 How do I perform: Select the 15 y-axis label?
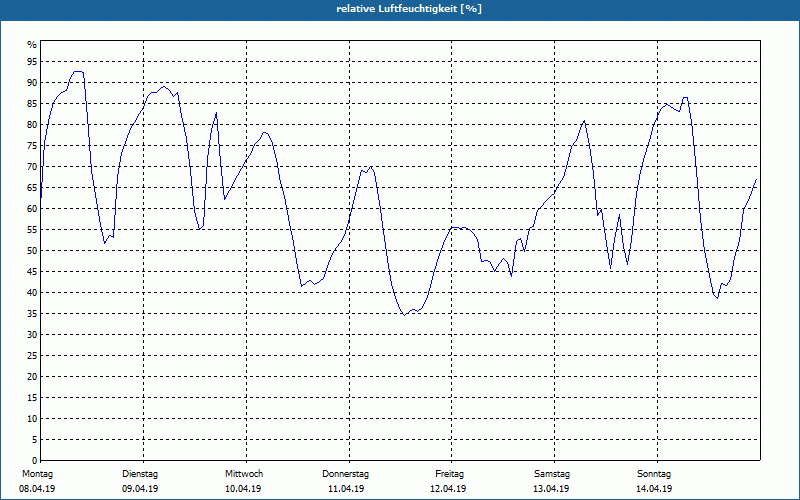32,397
